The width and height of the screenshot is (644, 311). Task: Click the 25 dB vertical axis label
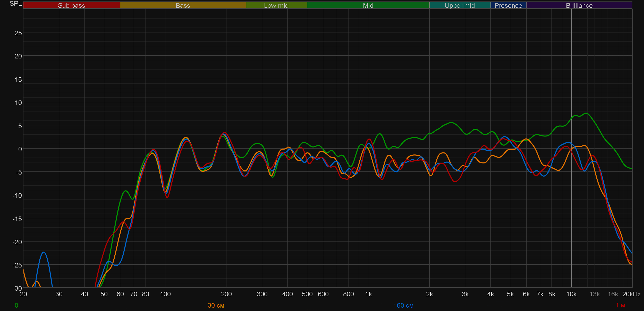[x=18, y=33]
